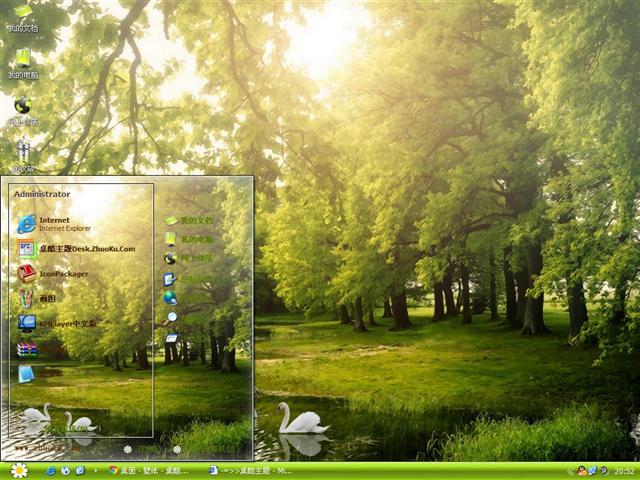Screen dimensions: 640x480
Task: Click the 20:52 taskbar clock
Action: 624,471
